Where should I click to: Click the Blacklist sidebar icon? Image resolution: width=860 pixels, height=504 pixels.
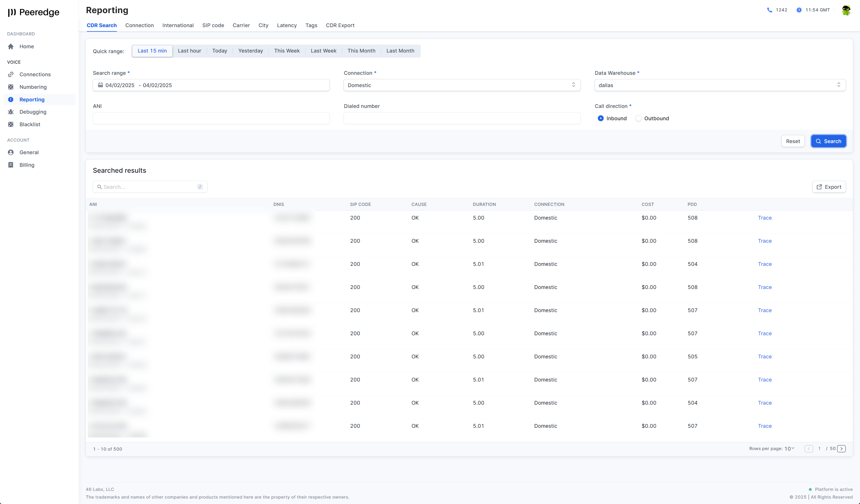click(x=11, y=125)
